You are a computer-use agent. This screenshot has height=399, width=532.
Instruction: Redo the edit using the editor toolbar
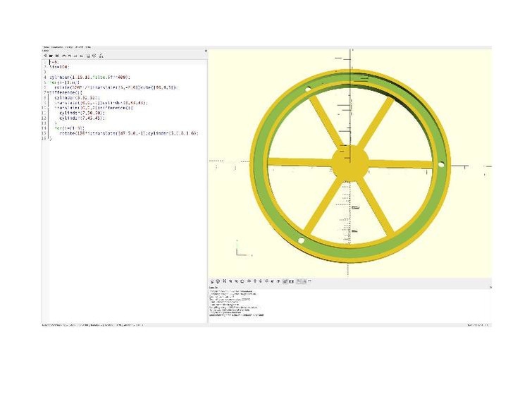(x=70, y=55)
